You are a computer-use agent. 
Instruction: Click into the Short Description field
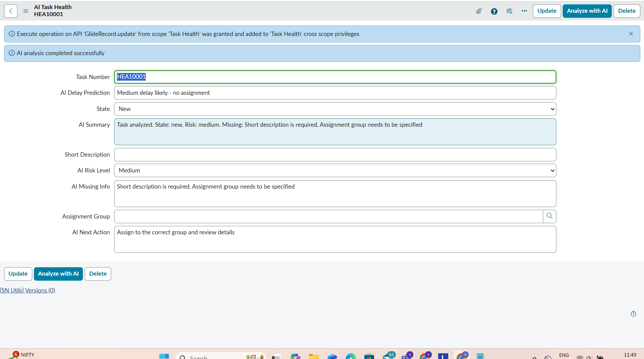(x=335, y=155)
